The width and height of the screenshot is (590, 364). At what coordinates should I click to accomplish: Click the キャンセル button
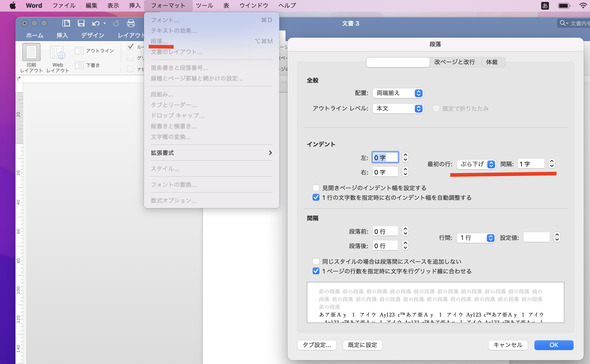point(508,345)
